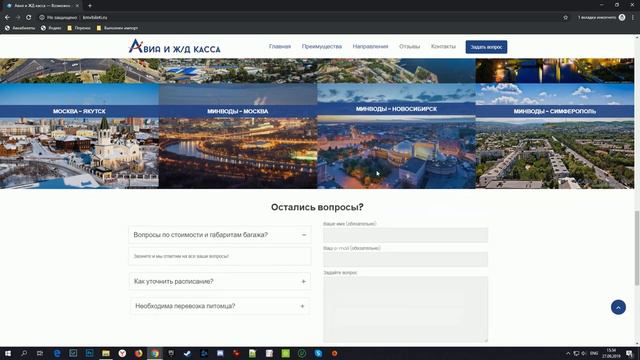Go to Главная in site navigation
Screen dimensions: 640x360
(x=280, y=47)
